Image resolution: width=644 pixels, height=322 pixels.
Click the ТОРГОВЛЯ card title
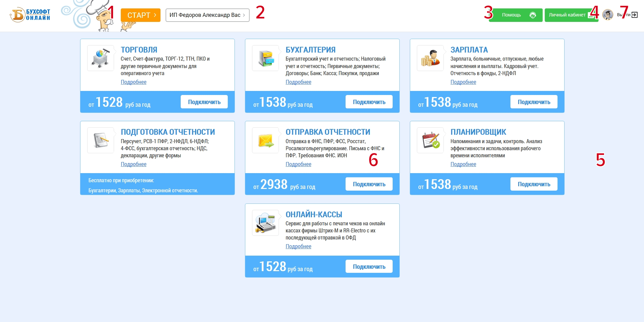pyautogui.click(x=139, y=50)
